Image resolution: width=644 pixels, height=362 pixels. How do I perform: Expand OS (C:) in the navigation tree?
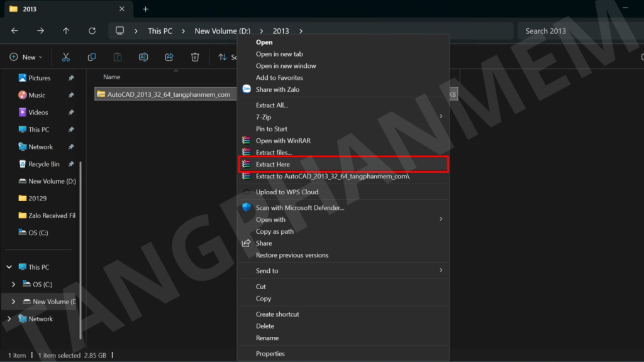[13, 285]
